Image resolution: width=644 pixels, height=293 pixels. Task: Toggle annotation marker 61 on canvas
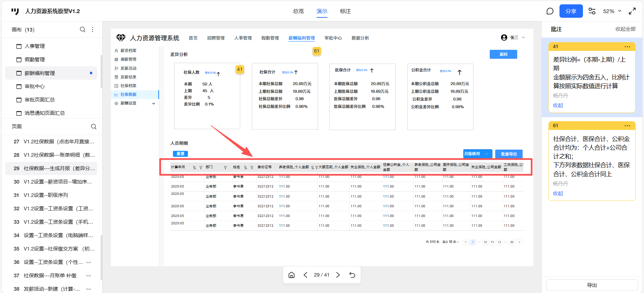[317, 51]
